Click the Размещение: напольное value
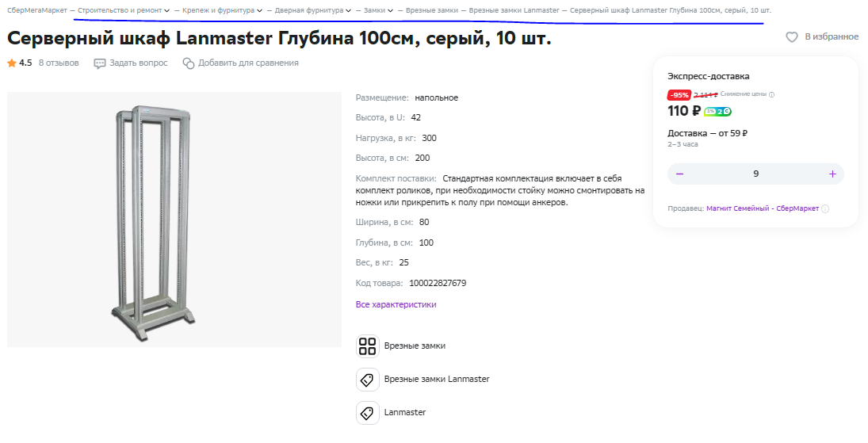The width and height of the screenshot is (868, 443). 437,98
